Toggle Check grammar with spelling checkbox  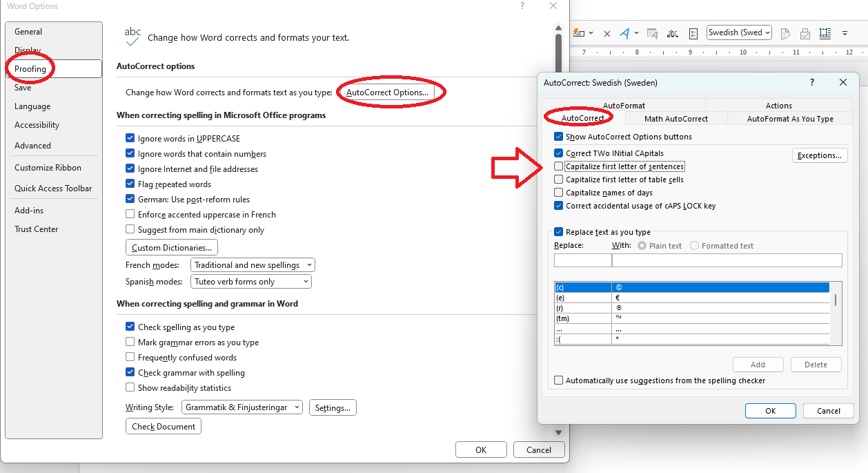pos(130,373)
